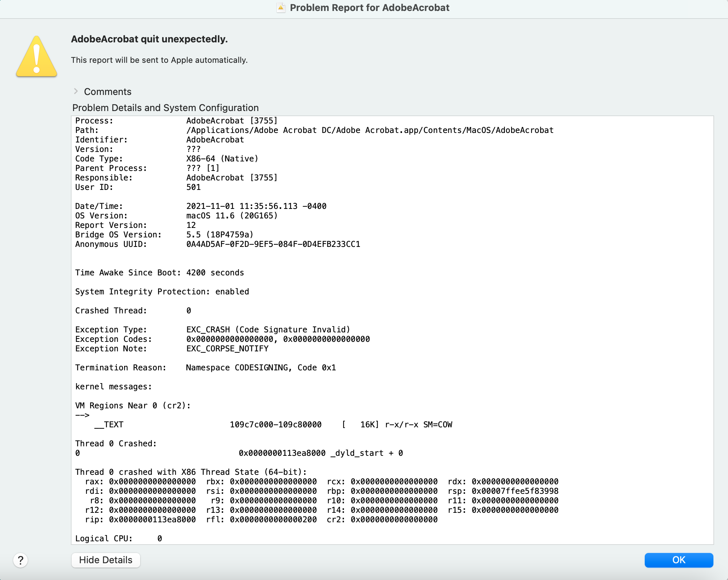Expand the Comments section

click(x=107, y=91)
